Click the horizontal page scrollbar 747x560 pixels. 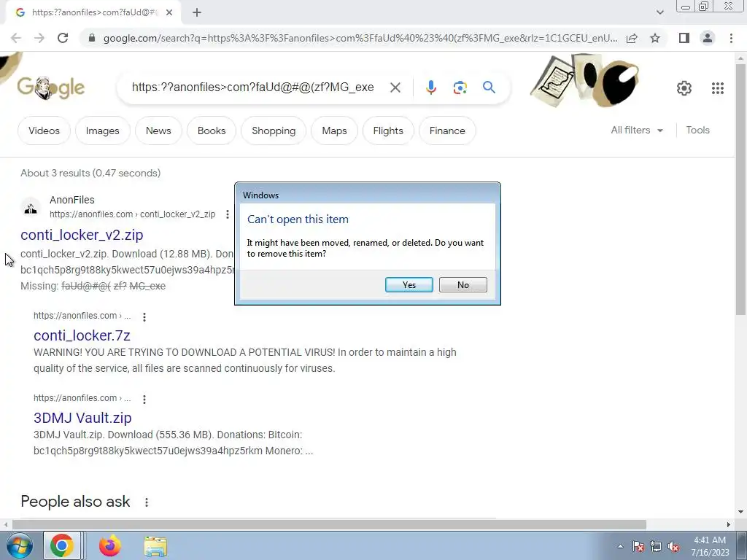click(329, 524)
